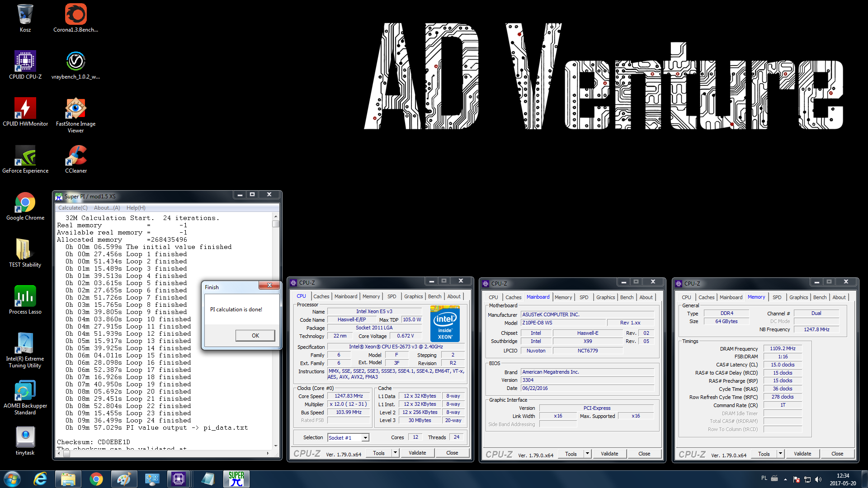Click the Windows Start button
Viewport: 868px width, 488px height.
click(12, 479)
